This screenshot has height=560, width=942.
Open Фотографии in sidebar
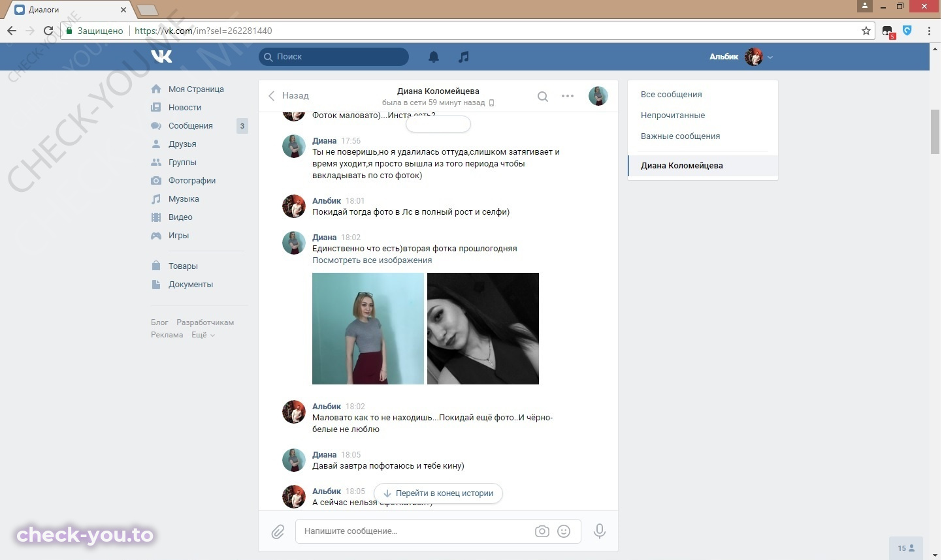(x=192, y=181)
